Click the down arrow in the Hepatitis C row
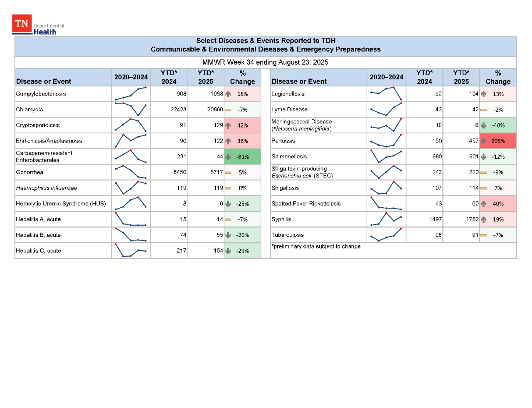This screenshot has width=532, height=408. pos(228,251)
